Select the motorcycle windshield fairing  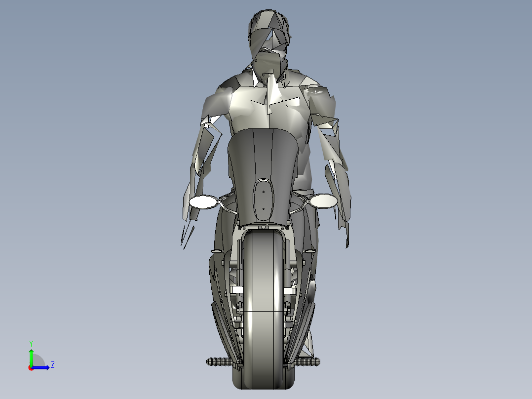click(263, 177)
